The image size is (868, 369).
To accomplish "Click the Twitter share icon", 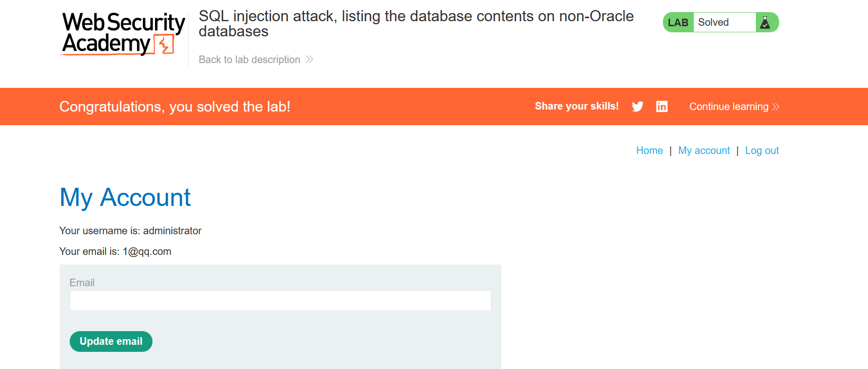I will (637, 107).
